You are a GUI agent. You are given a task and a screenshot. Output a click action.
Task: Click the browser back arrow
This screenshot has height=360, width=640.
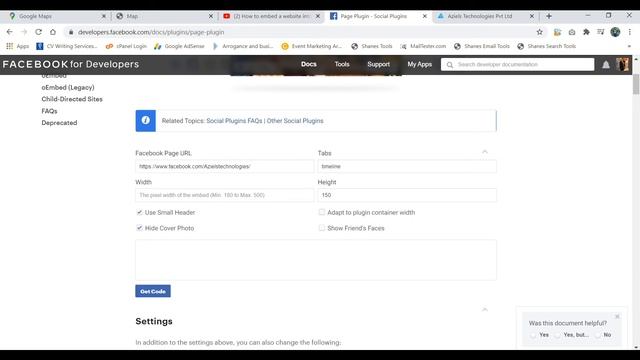[9, 32]
